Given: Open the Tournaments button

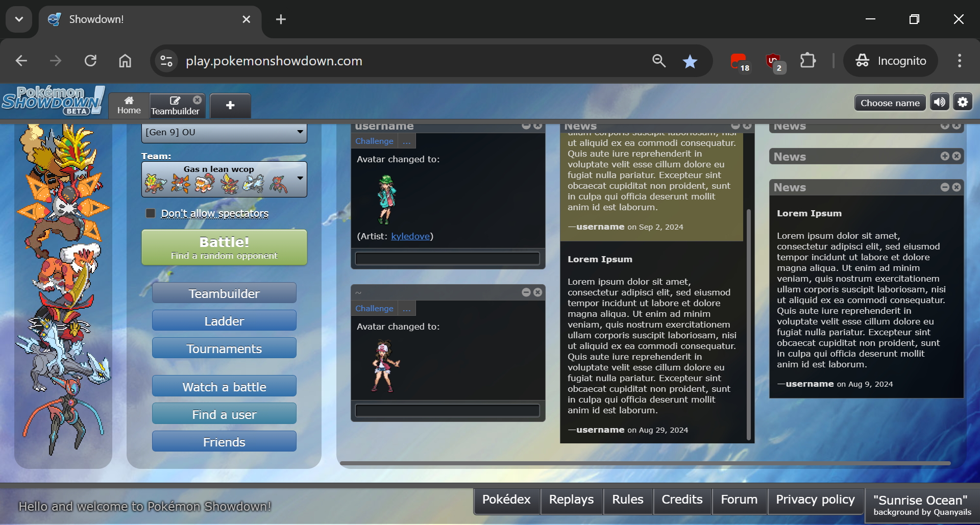Looking at the screenshot, I should [224, 348].
